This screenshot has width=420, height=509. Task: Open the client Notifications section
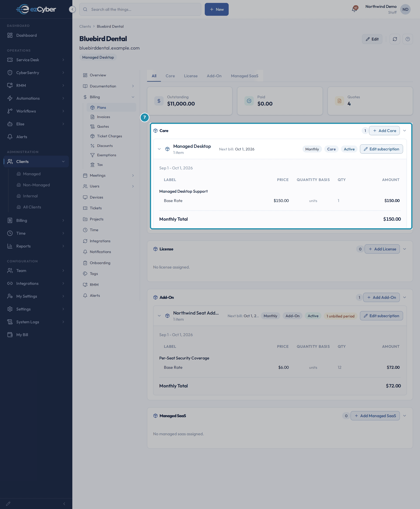pyautogui.click(x=108, y=252)
